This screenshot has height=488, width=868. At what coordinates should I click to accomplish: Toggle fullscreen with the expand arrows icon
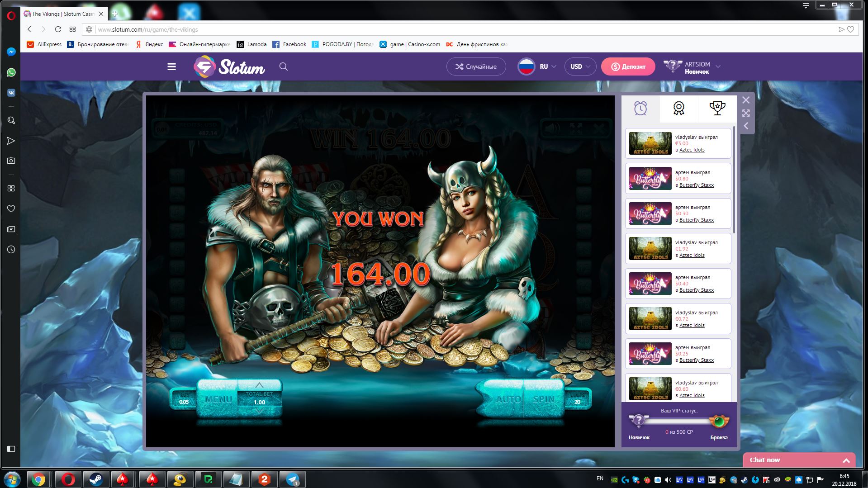[x=746, y=113]
